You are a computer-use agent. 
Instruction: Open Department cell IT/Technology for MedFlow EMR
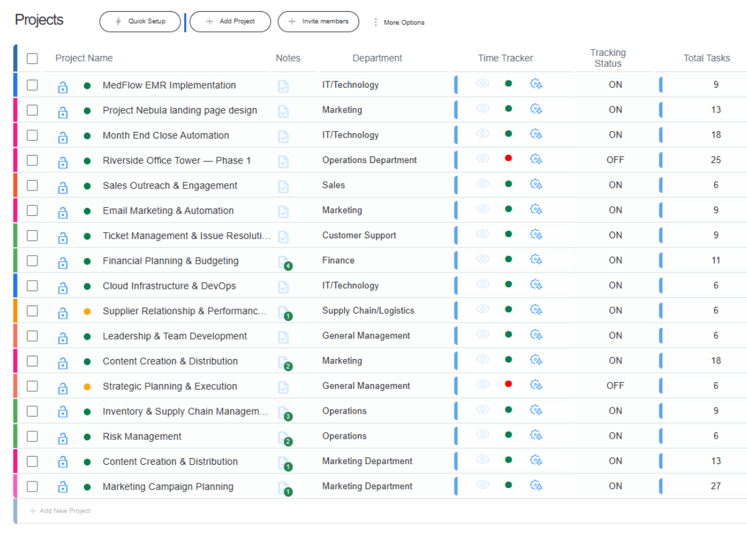point(350,85)
